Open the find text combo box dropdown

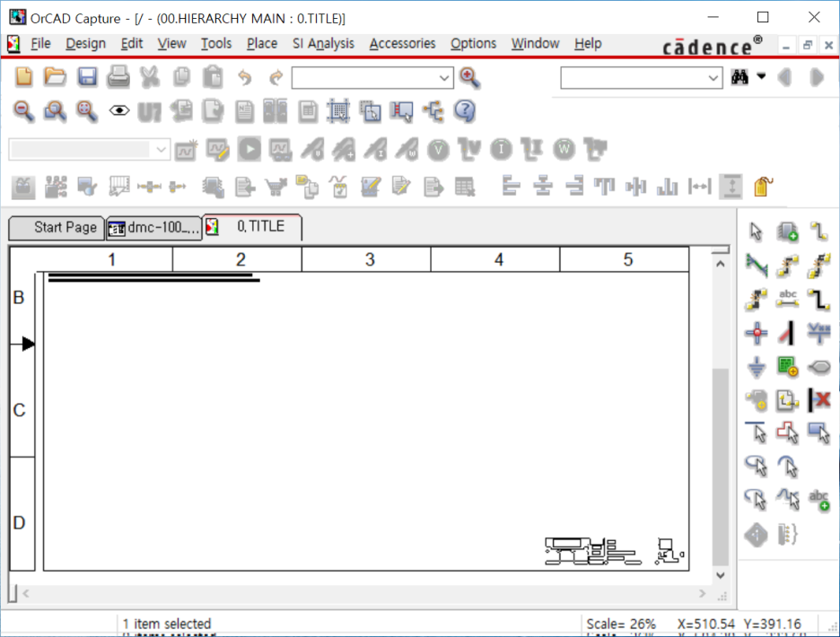[713, 78]
